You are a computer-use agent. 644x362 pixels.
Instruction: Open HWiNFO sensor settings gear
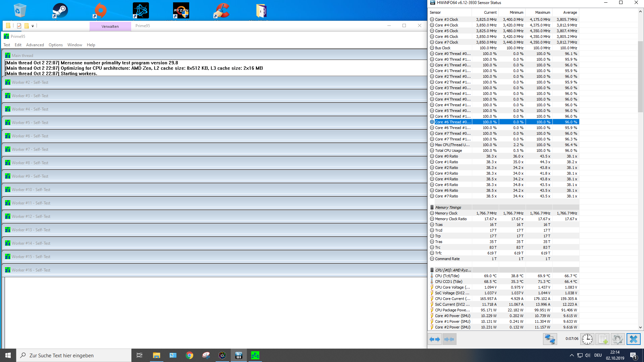[x=618, y=339]
